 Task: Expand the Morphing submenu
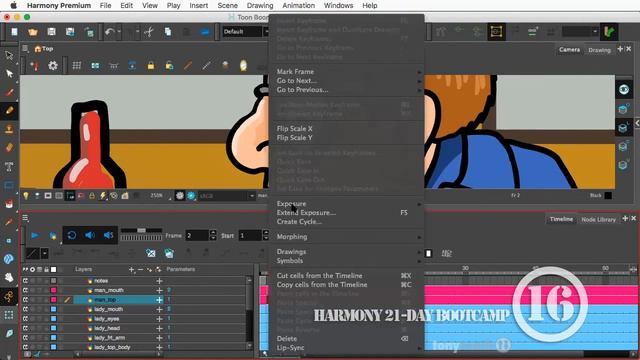[x=348, y=237]
